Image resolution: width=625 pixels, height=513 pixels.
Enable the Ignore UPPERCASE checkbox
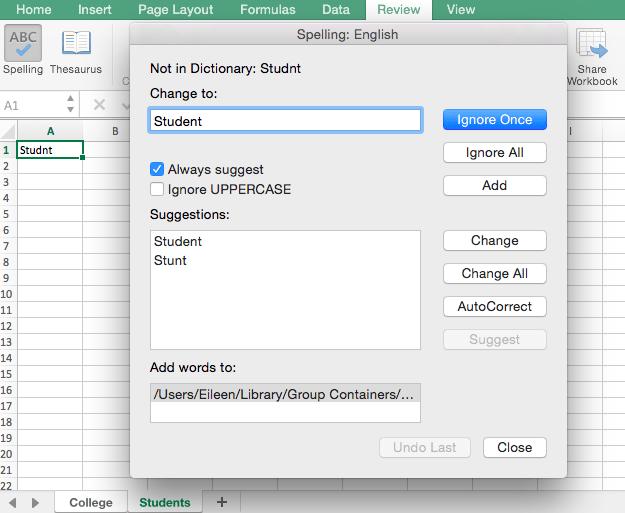point(157,189)
